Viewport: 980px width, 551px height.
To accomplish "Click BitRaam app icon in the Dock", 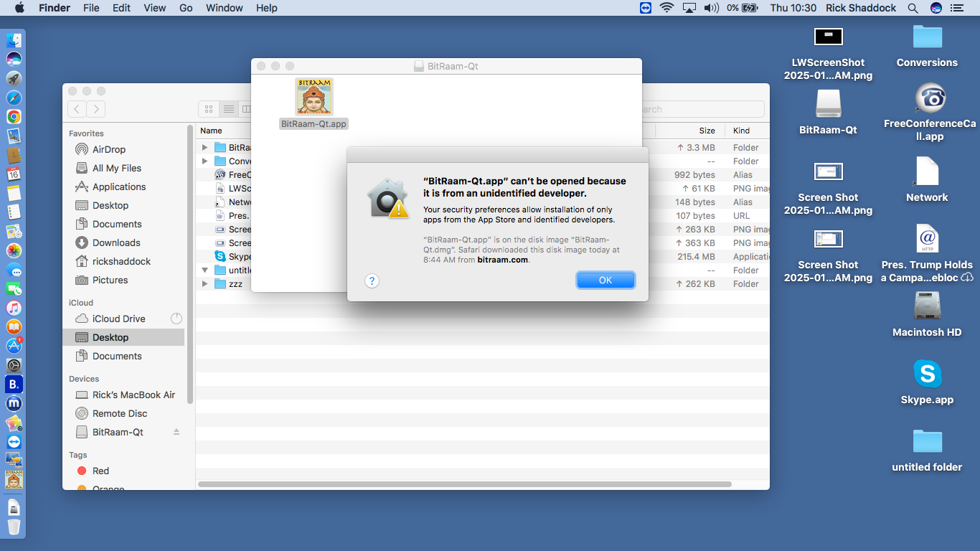I will pos(14,480).
